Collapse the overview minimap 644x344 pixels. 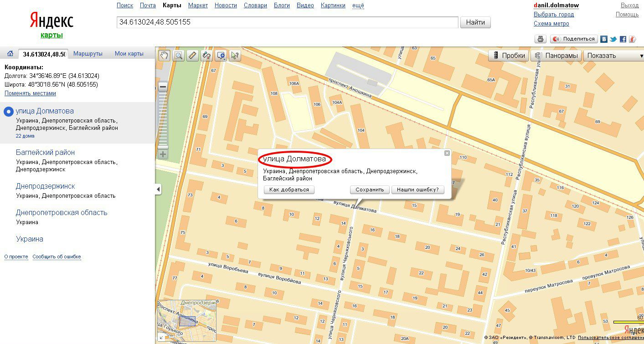point(161,338)
